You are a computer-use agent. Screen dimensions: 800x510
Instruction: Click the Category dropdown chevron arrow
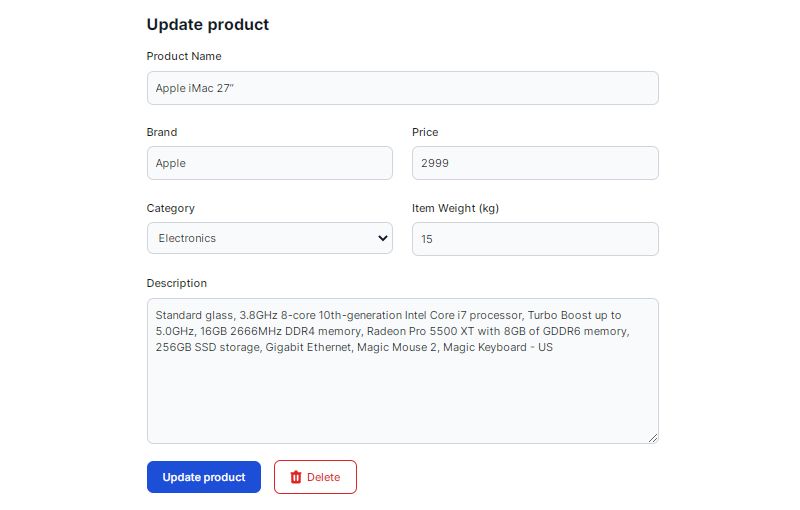tap(383, 238)
